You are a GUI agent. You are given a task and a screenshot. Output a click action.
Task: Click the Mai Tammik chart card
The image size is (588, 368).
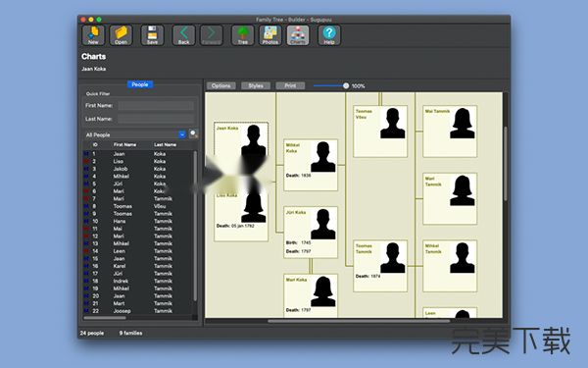pyautogui.click(x=450, y=131)
